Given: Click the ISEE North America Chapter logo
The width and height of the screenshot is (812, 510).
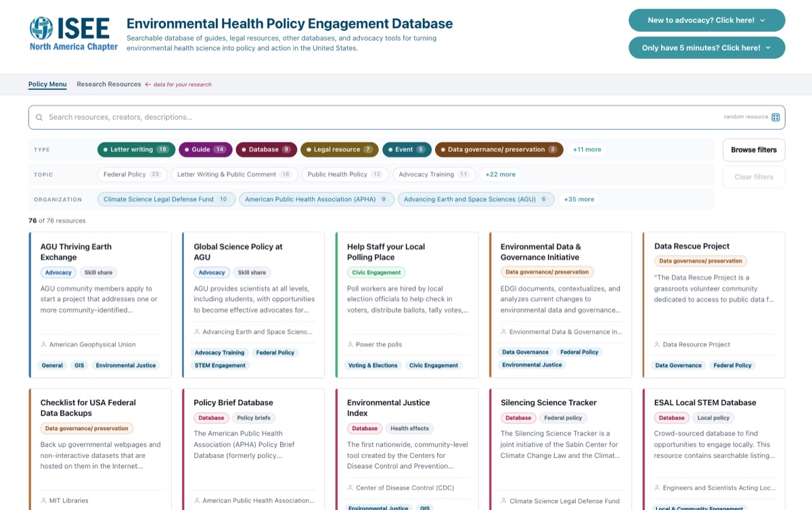Looking at the screenshot, I should coord(73,34).
